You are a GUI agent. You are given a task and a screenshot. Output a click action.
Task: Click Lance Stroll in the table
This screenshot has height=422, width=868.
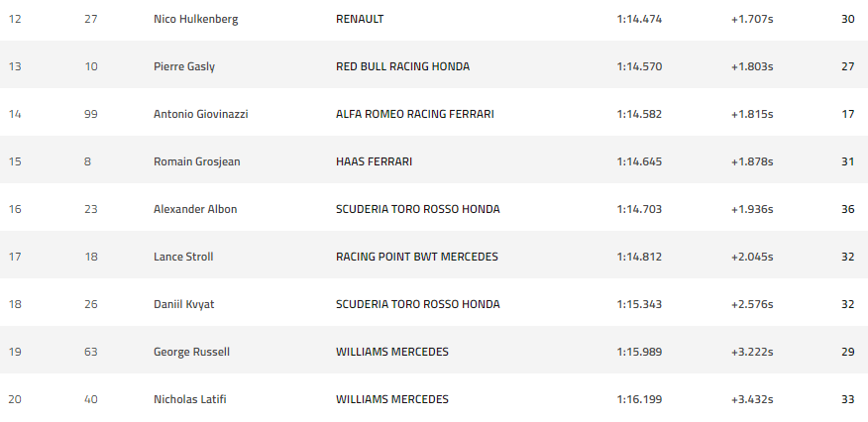click(183, 257)
